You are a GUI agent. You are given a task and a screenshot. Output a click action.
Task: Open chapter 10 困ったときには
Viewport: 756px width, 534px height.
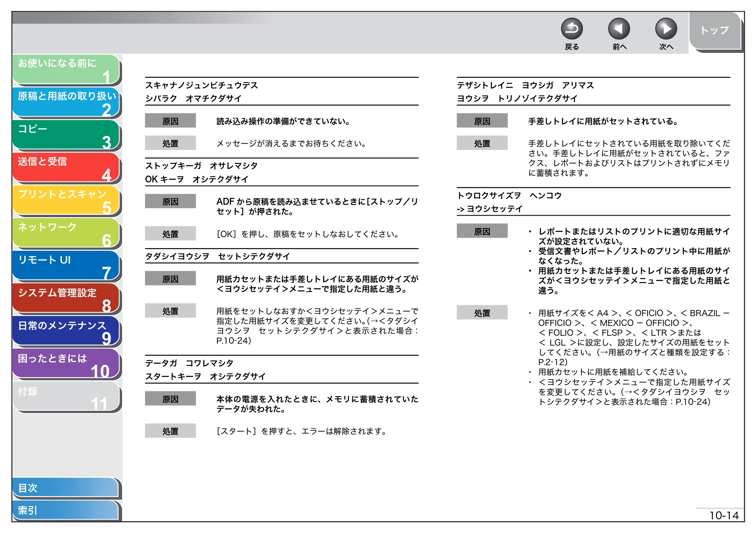tap(66, 364)
